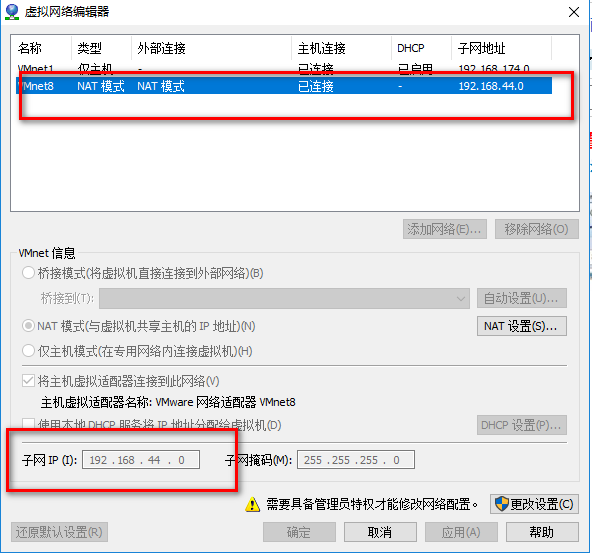
Task: Select the 桥接模式 radio button
Action: [x=29, y=273]
